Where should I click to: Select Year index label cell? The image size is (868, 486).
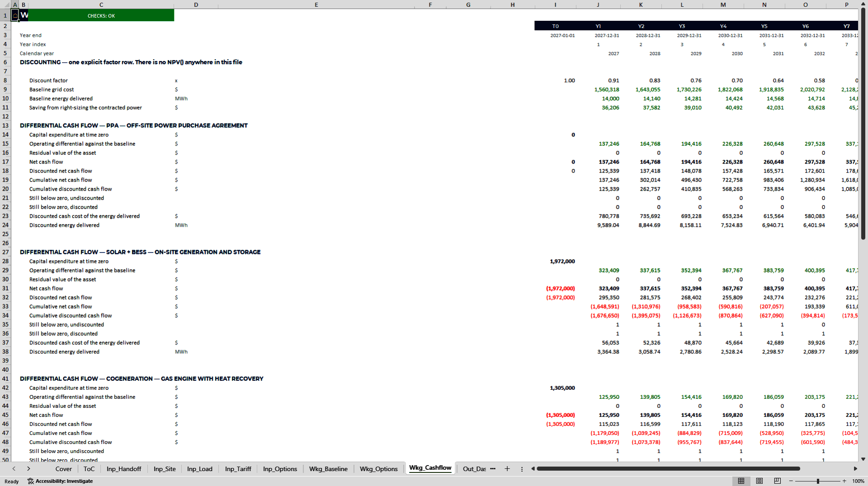(x=33, y=44)
